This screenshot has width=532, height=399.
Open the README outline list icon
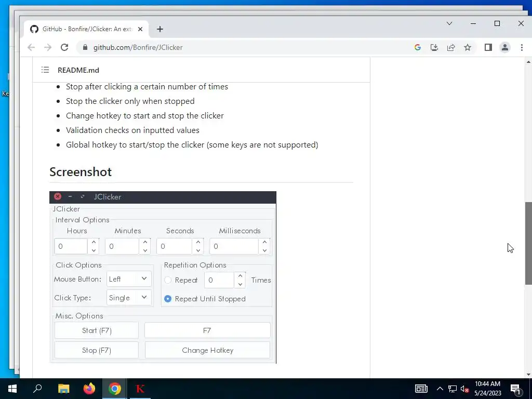[x=45, y=70]
